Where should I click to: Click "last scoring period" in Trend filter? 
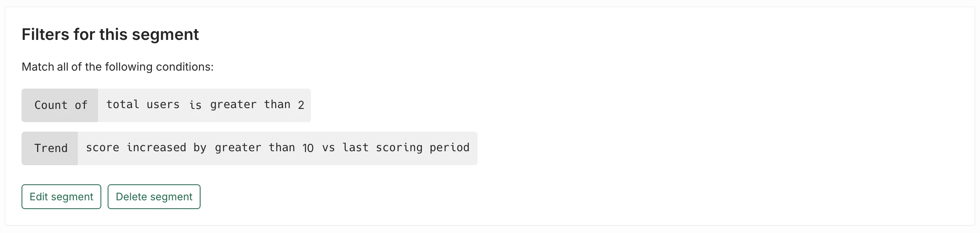click(406, 148)
